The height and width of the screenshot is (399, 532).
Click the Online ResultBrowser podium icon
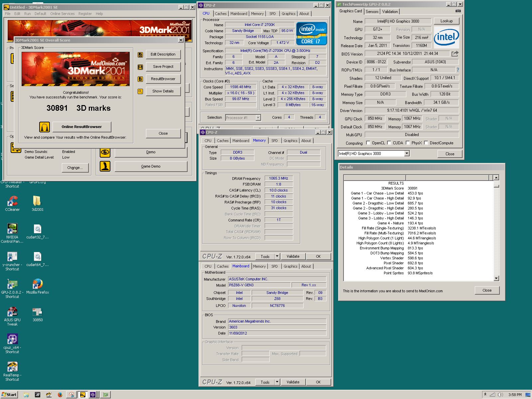[x=45, y=127]
